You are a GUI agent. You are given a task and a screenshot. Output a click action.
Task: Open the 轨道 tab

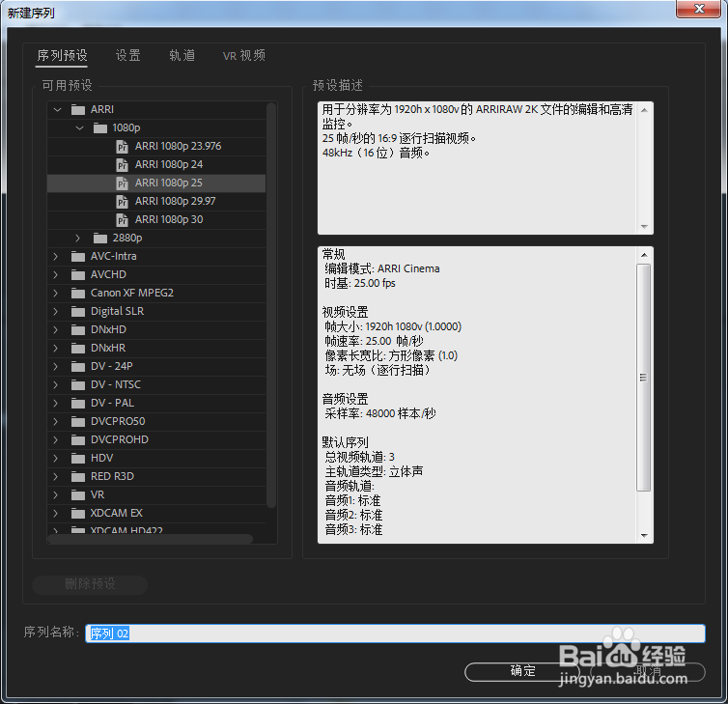(x=182, y=56)
